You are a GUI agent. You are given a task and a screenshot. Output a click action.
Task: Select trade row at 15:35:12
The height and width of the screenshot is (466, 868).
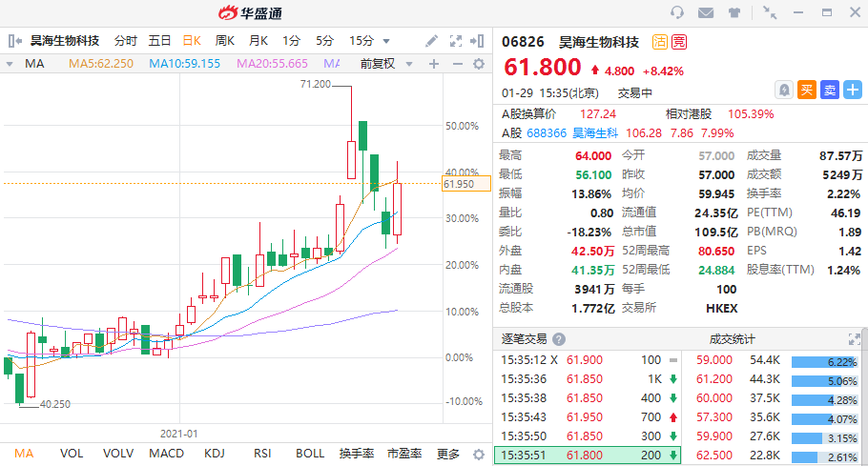coord(588,360)
